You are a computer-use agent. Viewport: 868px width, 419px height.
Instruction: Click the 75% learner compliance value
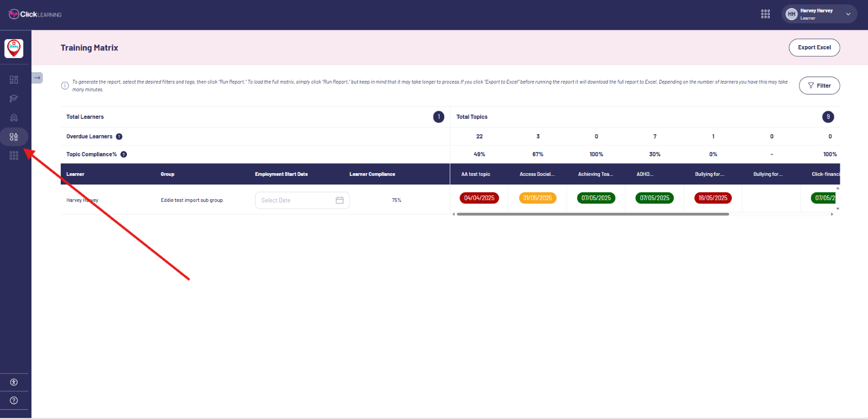397,200
